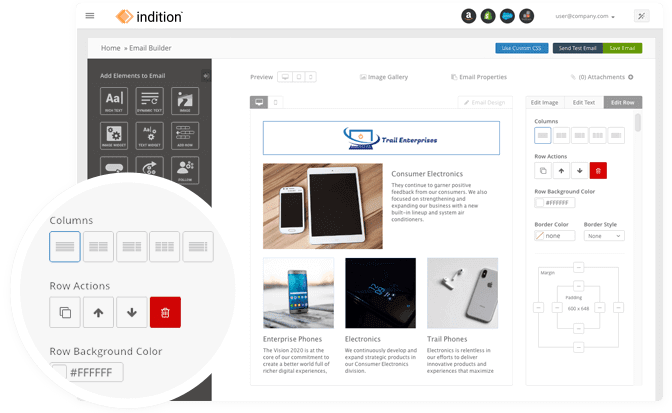Viewport: 672px width, 413px height.
Task: Open the Edit Text tab
Action: 583,102
